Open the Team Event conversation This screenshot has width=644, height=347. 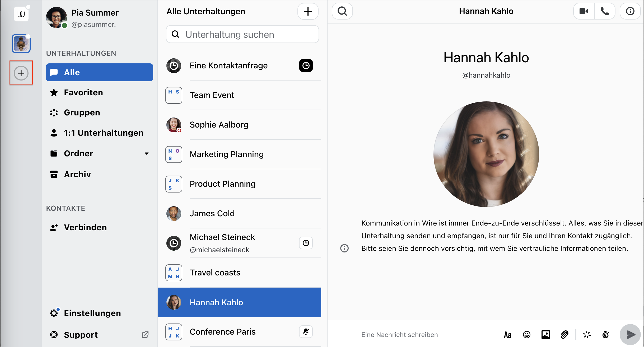pyautogui.click(x=240, y=95)
